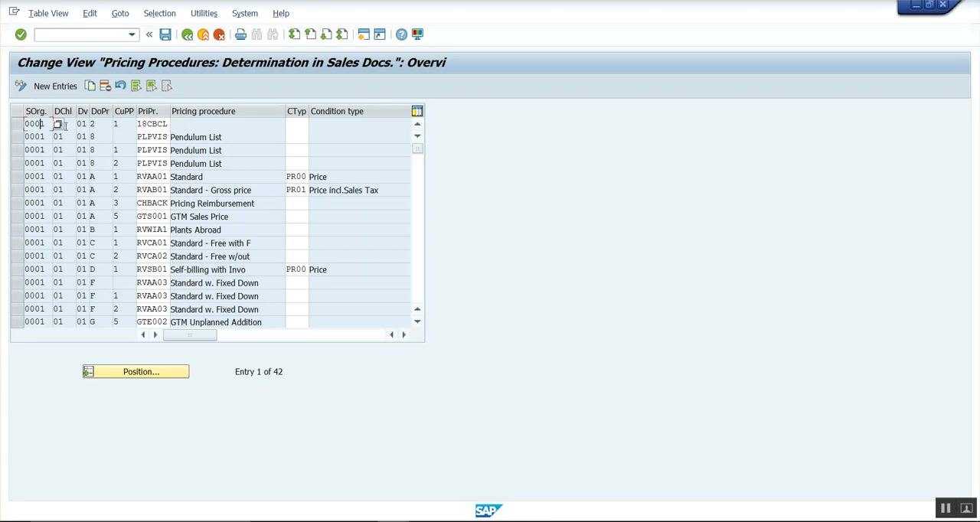The image size is (980, 522).
Task: Open the Selection menu
Action: click(159, 13)
